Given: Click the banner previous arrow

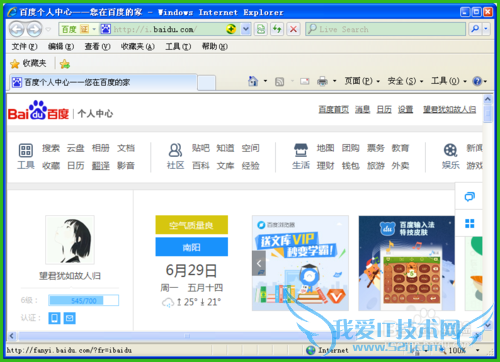Looking at the screenshot, I should pyautogui.click(x=259, y=263).
